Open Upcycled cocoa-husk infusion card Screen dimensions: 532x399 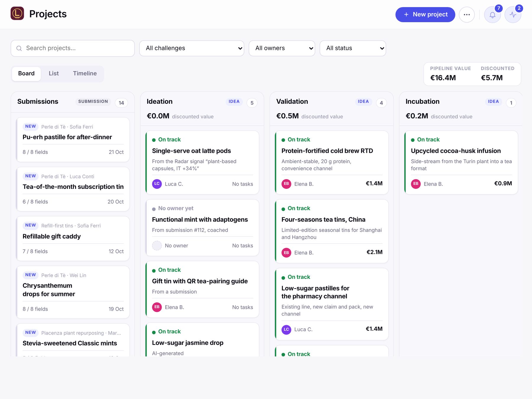pos(461,163)
